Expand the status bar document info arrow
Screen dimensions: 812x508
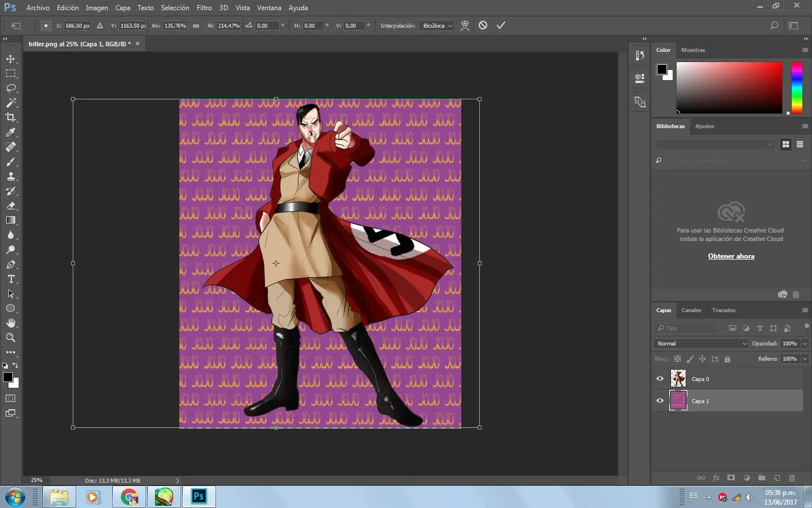click(x=177, y=480)
